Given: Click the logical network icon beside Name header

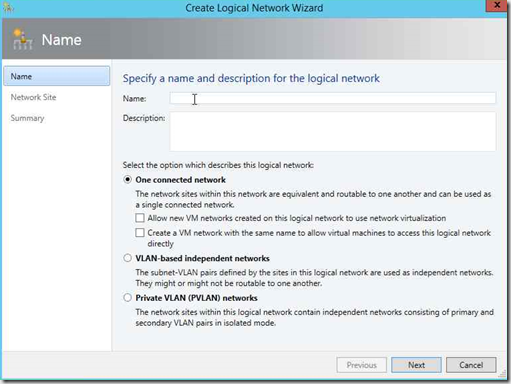Looking at the screenshot, I should coord(23,40).
